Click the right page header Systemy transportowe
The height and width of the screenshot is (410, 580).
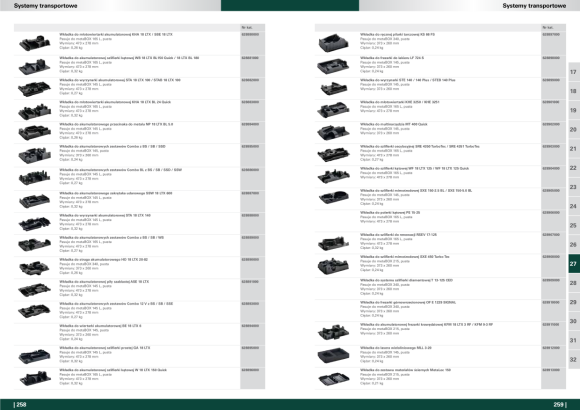[x=534, y=6]
